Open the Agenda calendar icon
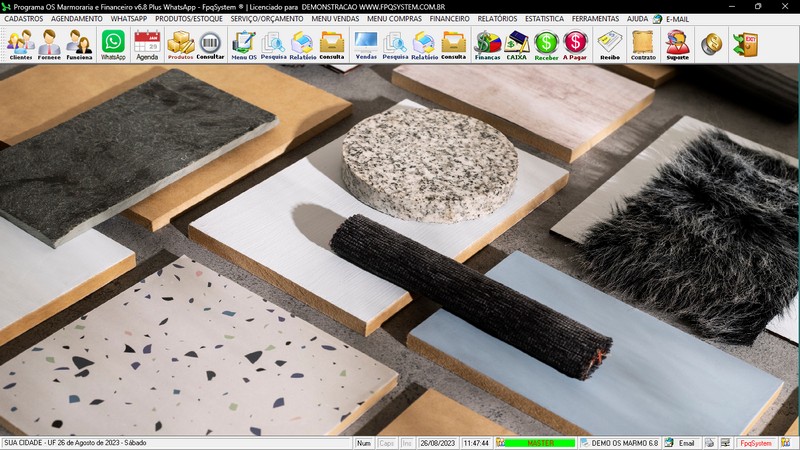800x450 pixels. click(x=147, y=45)
